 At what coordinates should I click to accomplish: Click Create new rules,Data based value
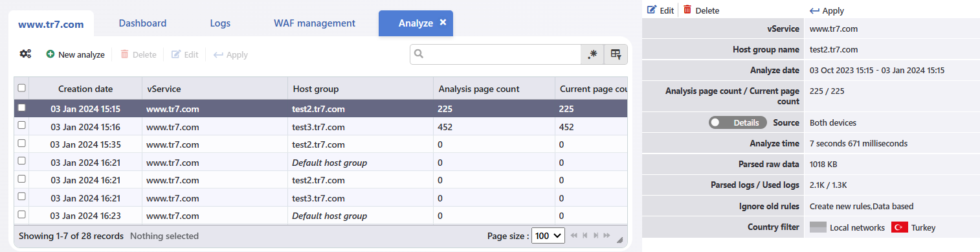point(862,206)
